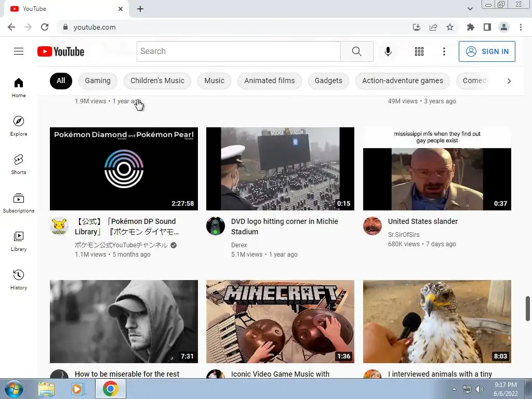The height and width of the screenshot is (399, 532).
Task: Go to Home in sidebar
Action: (x=19, y=87)
